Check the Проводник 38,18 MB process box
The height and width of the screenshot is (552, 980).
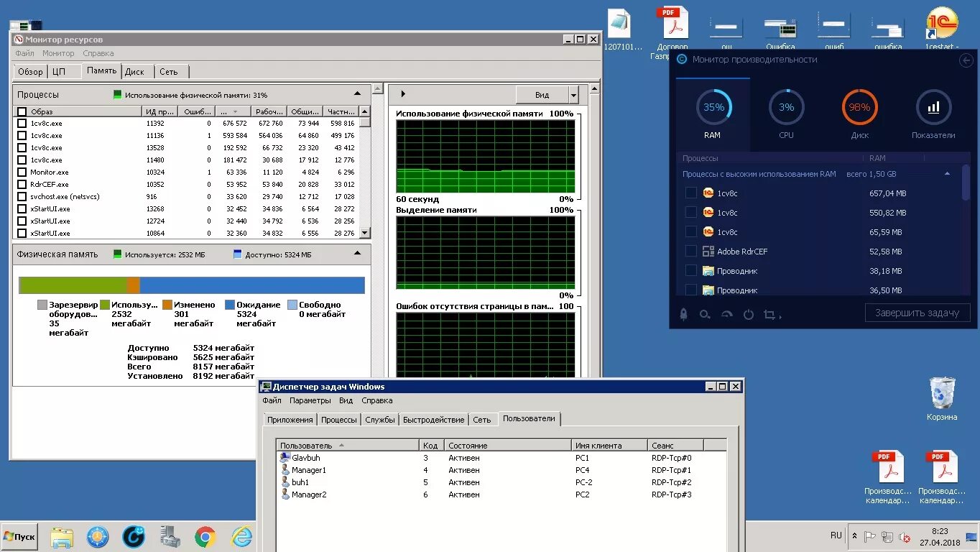pyautogui.click(x=690, y=271)
